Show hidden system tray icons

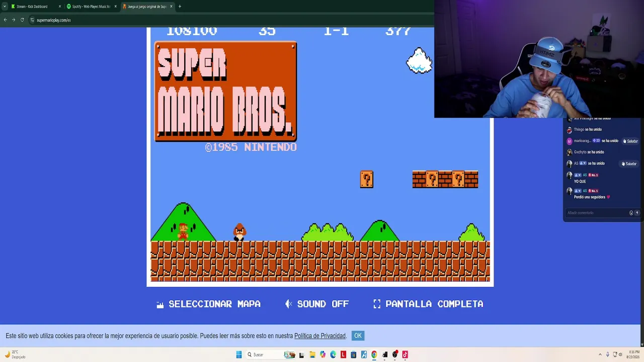click(600, 354)
